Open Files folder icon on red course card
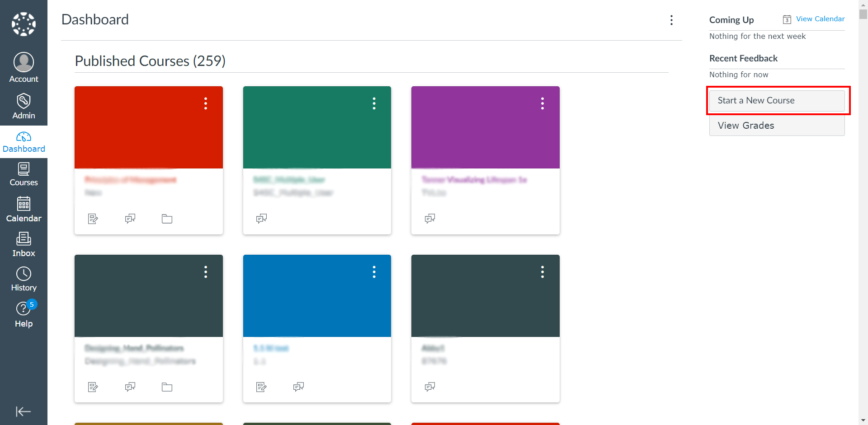 [167, 219]
